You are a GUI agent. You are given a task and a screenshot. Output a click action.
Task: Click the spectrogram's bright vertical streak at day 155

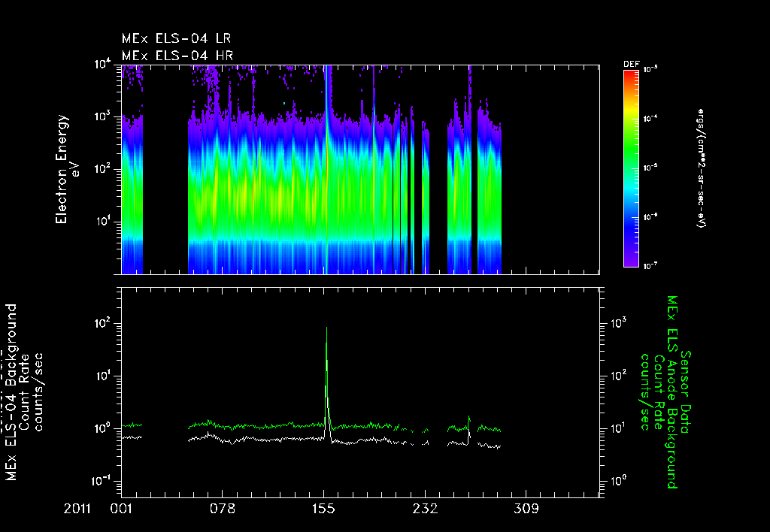point(327,169)
